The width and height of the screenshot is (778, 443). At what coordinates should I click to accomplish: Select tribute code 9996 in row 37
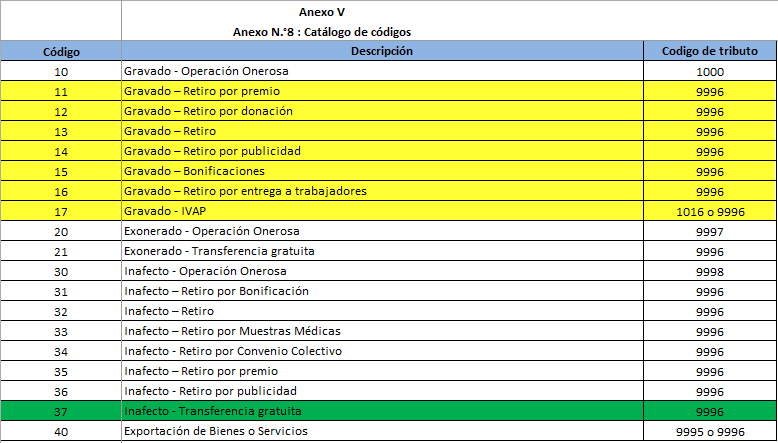710,411
